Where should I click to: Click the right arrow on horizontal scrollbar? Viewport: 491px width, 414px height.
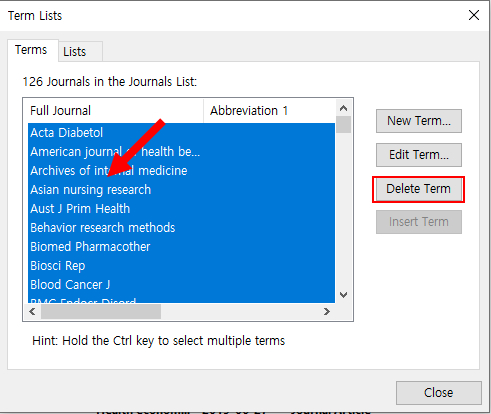point(327,311)
